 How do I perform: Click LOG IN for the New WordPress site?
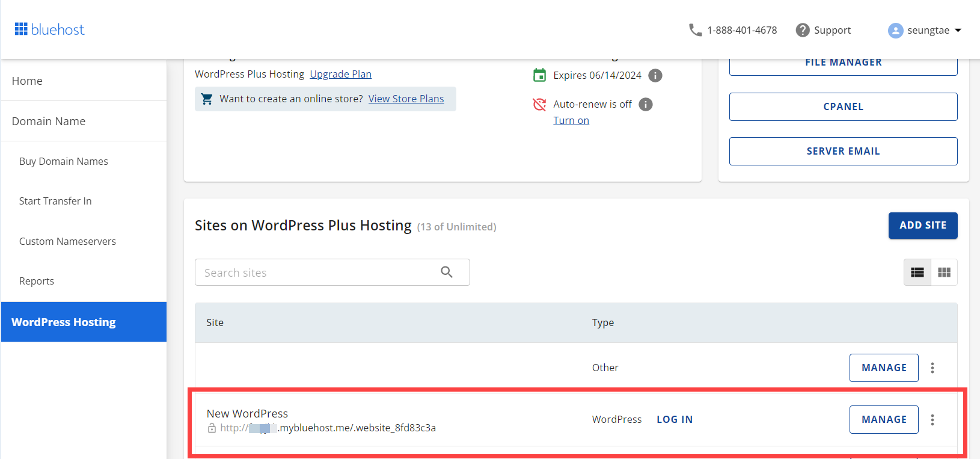pyautogui.click(x=675, y=419)
